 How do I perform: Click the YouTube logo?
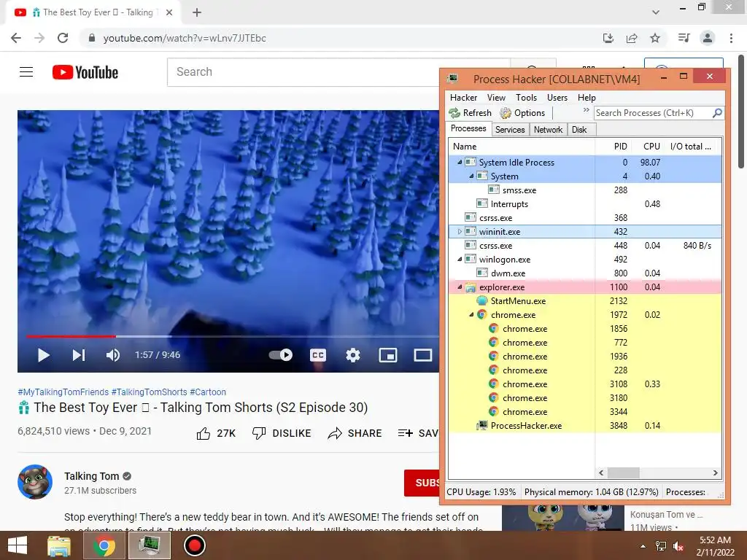85,72
